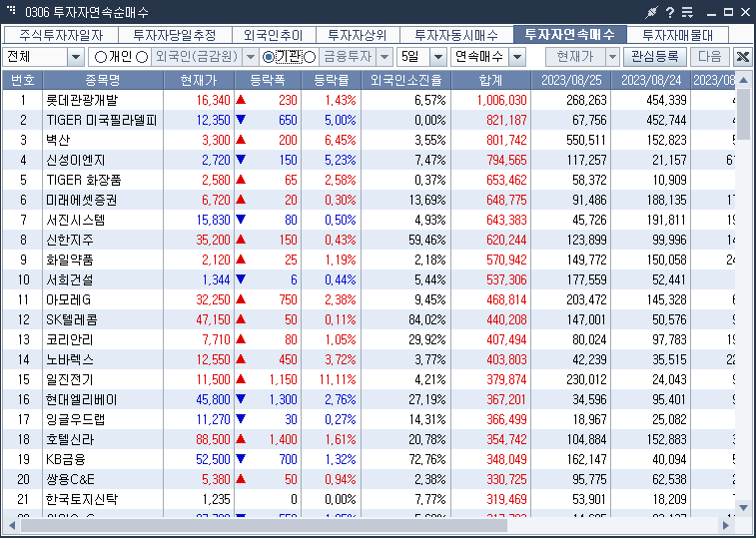
Task: Click vertical scrollbar down arrow
Action: [743, 507]
